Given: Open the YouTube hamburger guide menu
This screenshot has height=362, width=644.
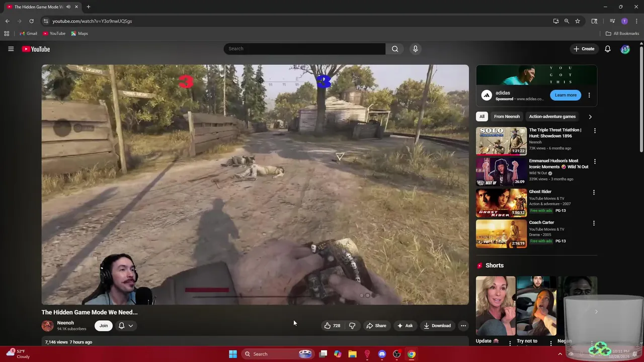Looking at the screenshot, I should pos(11,49).
